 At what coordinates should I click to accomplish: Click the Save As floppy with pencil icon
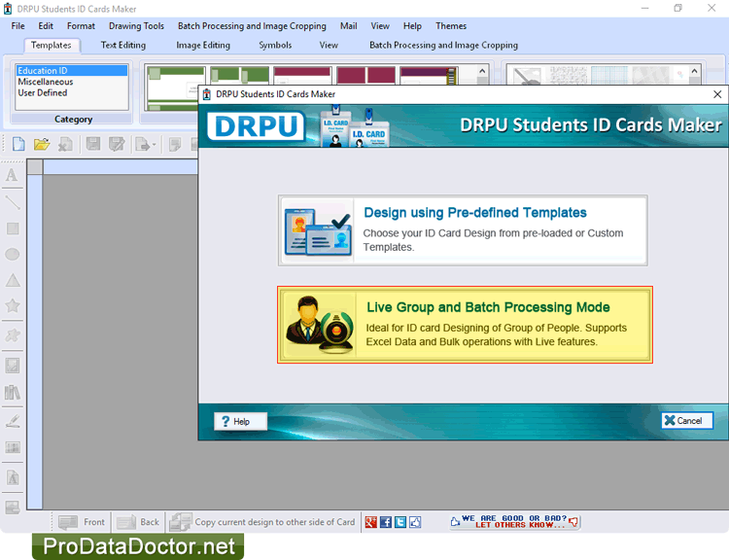point(117,144)
